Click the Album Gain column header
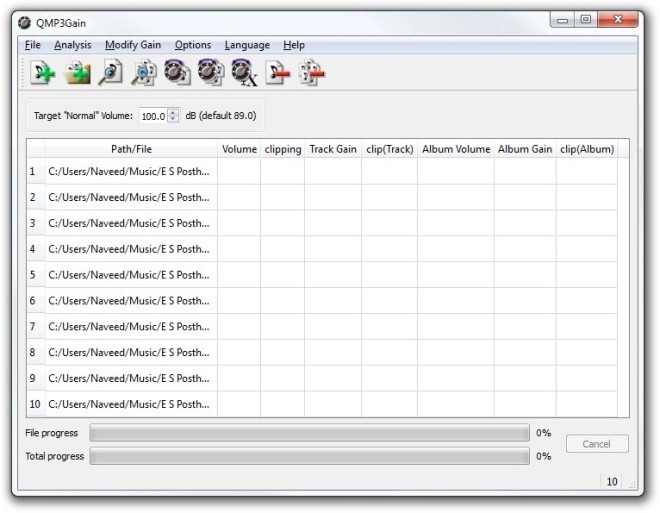Viewport: 660px width, 513px height. tap(525, 149)
